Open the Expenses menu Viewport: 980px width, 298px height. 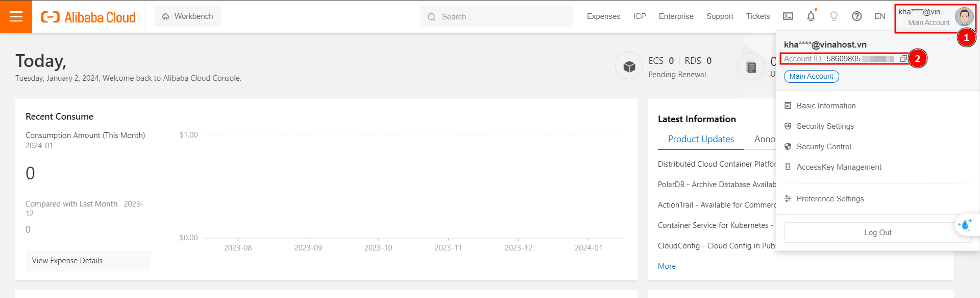tap(603, 16)
